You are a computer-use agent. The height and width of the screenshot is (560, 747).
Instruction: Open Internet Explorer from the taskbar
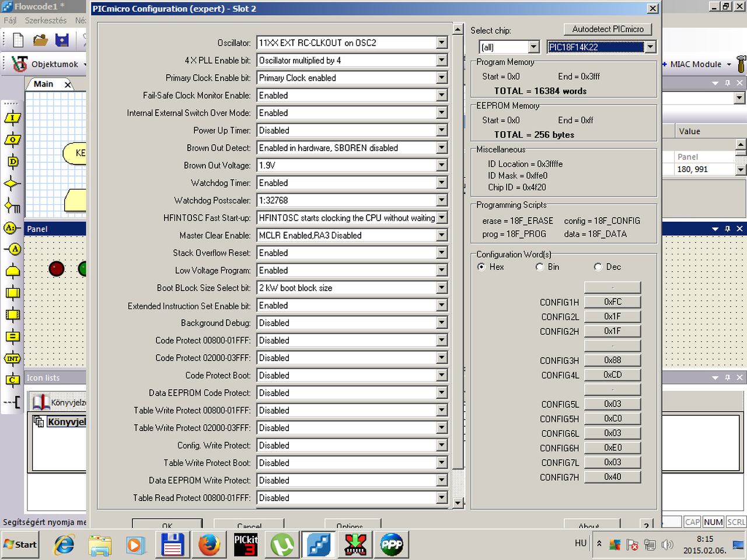(64, 545)
